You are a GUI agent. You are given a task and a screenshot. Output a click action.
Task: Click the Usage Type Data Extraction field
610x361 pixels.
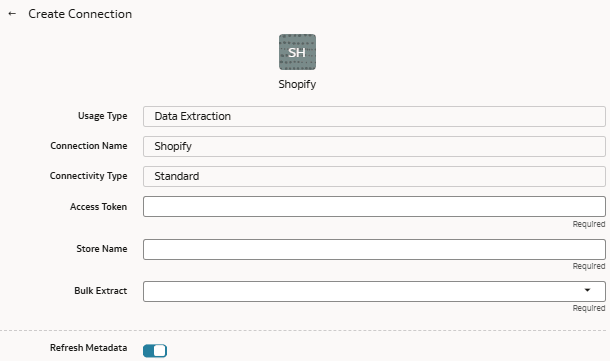point(374,116)
